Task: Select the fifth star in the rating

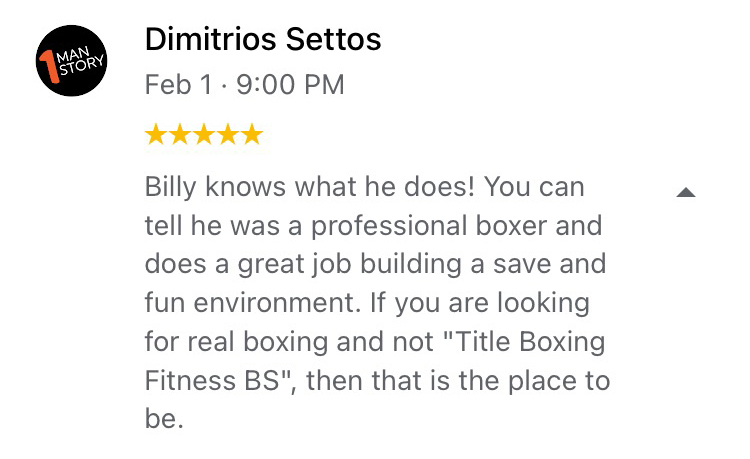Action: 252,135
